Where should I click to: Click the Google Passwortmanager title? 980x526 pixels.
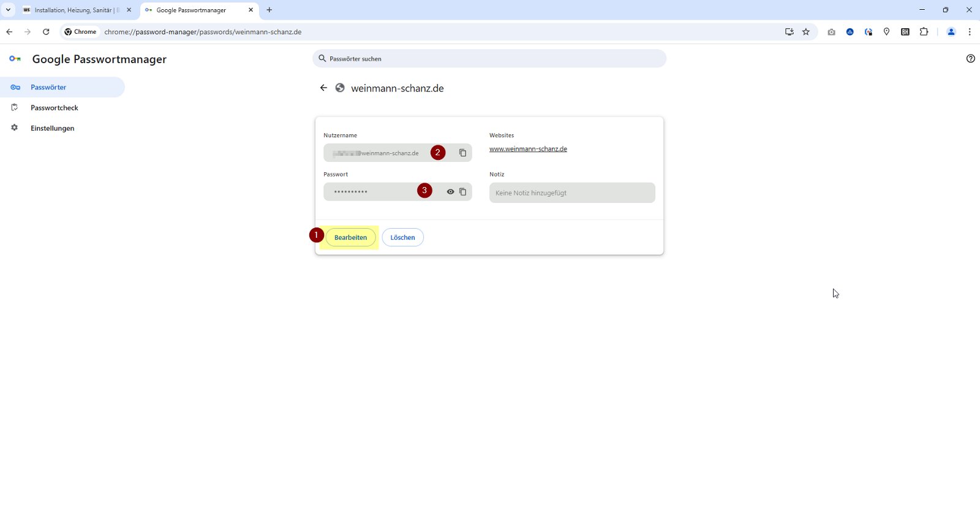pyautogui.click(x=99, y=59)
